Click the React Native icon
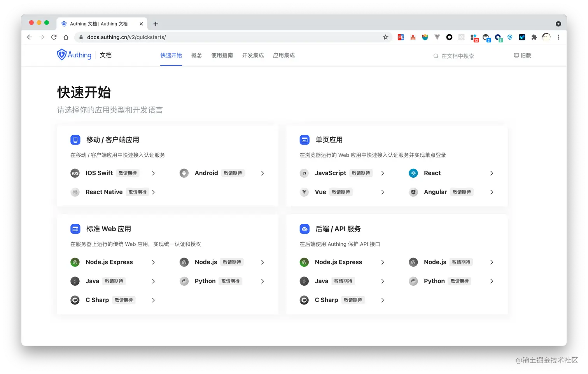This screenshot has height=374, width=588. coord(75,192)
